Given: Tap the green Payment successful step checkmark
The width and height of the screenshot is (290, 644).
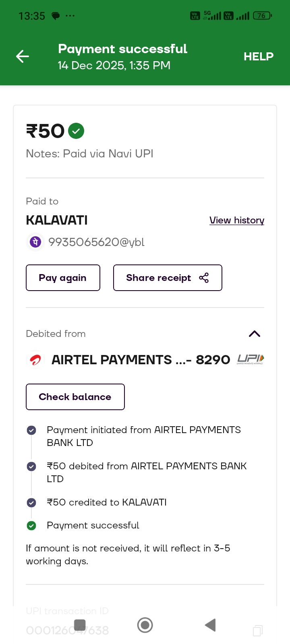Looking at the screenshot, I should point(31,526).
